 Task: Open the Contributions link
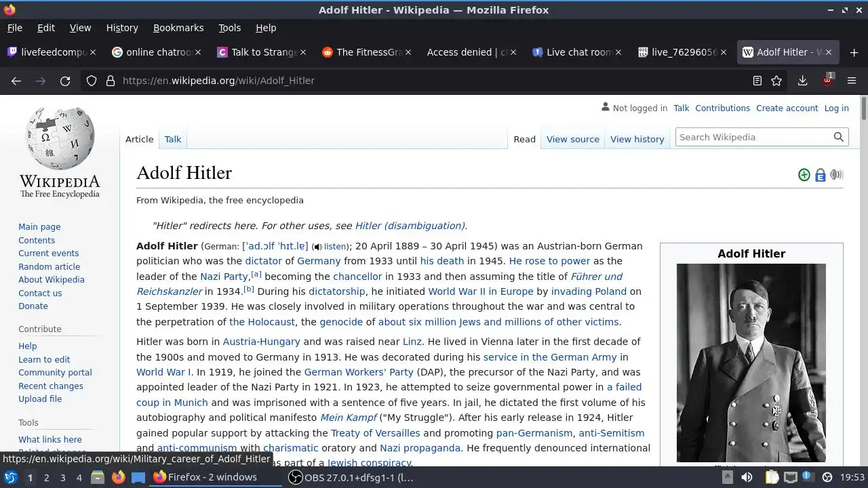(x=722, y=108)
